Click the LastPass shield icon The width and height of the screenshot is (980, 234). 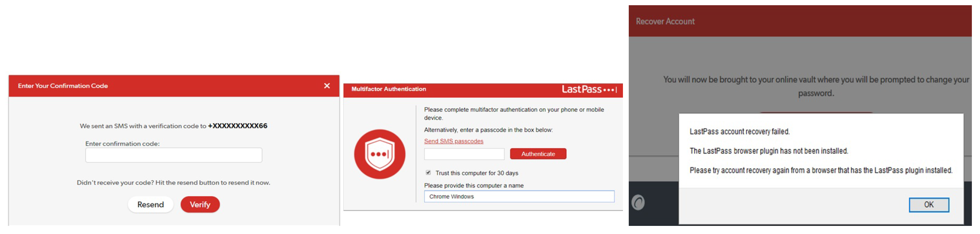coord(380,154)
